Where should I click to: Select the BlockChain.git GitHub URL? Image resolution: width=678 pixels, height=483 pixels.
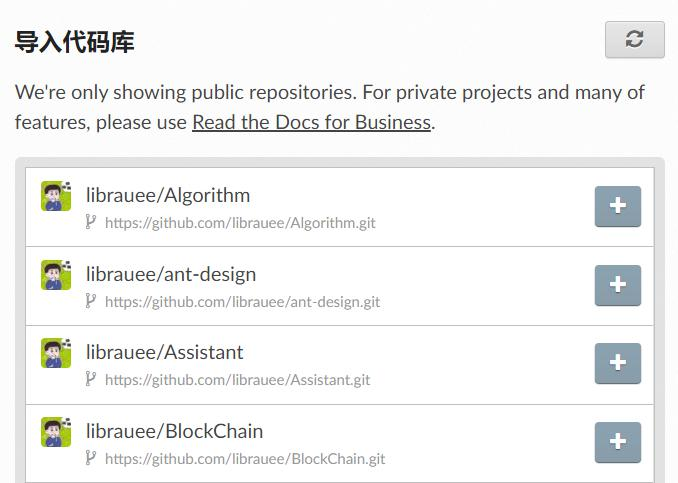(x=245, y=458)
